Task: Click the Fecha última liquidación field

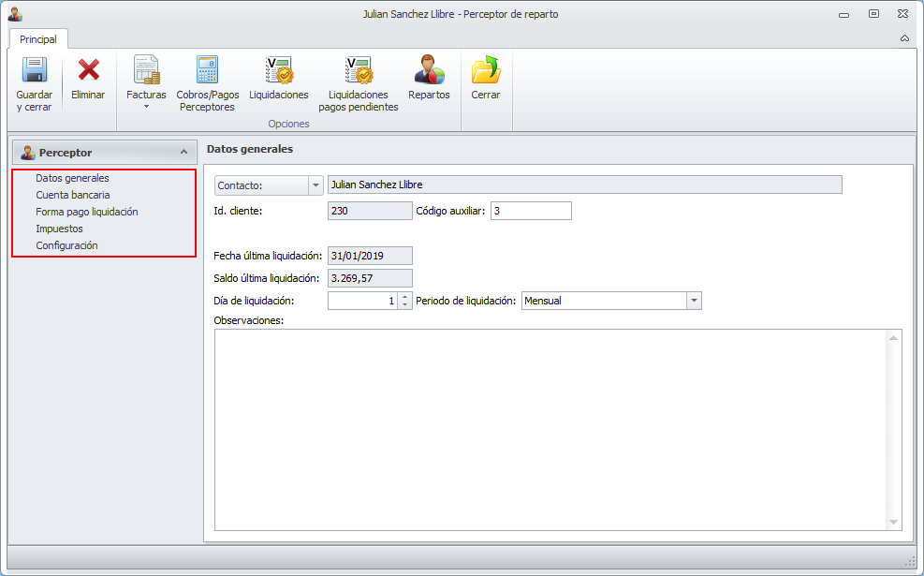Action: pyautogui.click(x=370, y=256)
